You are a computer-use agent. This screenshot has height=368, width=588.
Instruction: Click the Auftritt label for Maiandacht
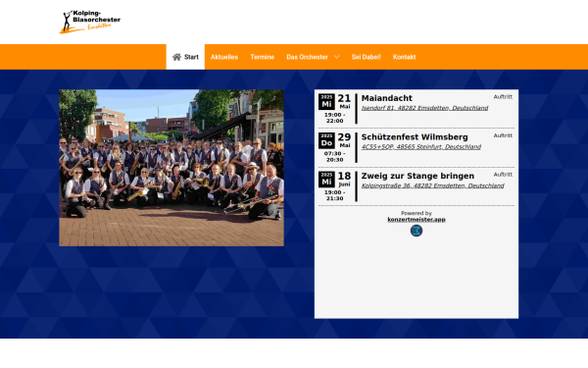point(503,97)
